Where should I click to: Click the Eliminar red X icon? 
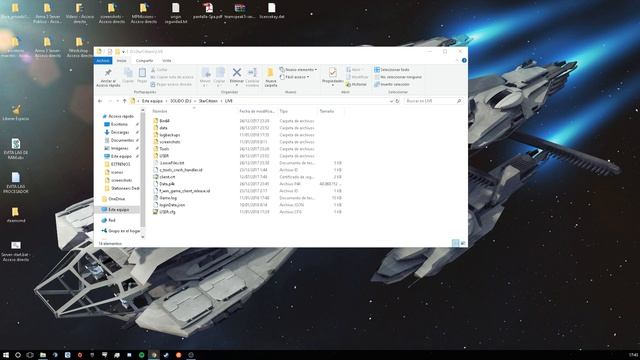[x=237, y=72]
